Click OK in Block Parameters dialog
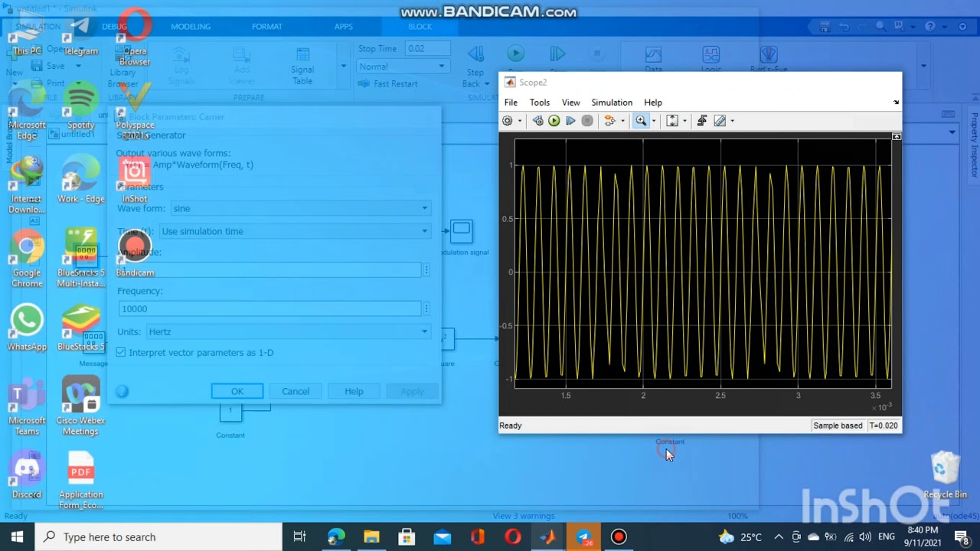 tap(237, 391)
